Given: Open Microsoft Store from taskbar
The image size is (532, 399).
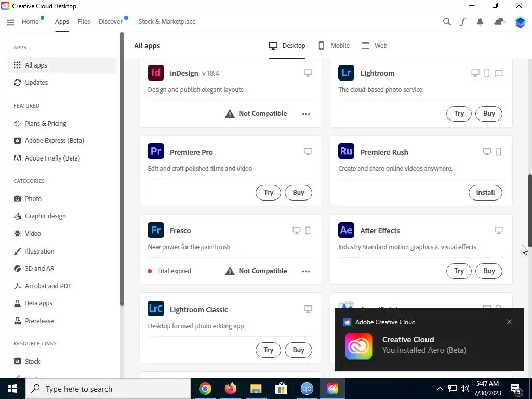Looking at the screenshot, I should [281, 389].
